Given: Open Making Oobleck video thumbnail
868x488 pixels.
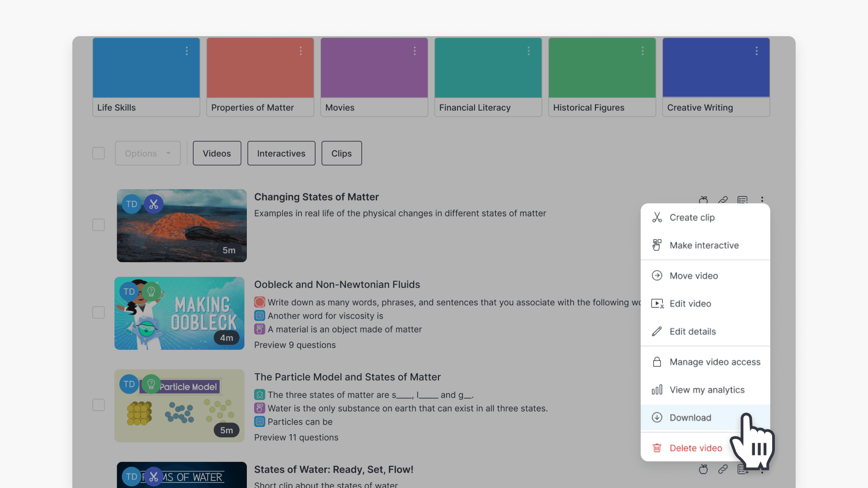Looking at the screenshot, I should [179, 313].
